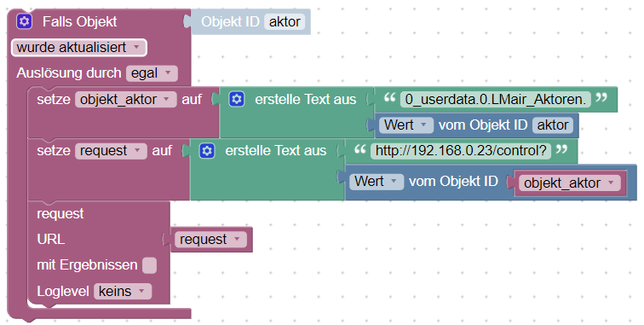Click aktor field in top Objekt ID block
The width and height of the screenshot is (644, 325).
(285, 22)
